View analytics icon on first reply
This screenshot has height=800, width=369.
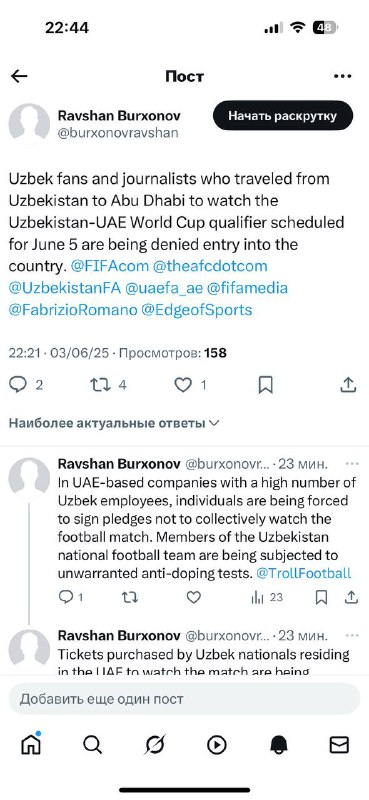pos(257,597)
